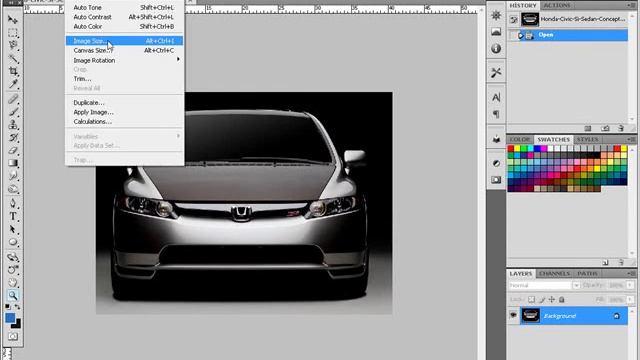
Task: Select the Horizontal Type tool
Action: 13,216
